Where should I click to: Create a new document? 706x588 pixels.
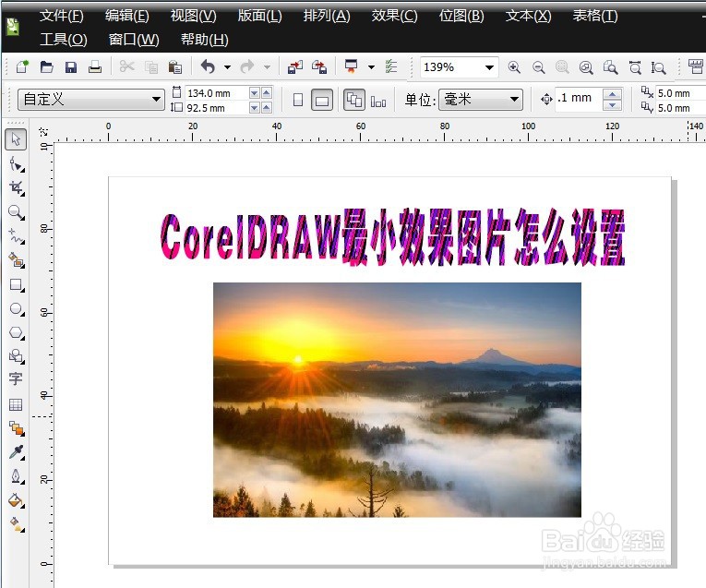(x=22, y=67)
